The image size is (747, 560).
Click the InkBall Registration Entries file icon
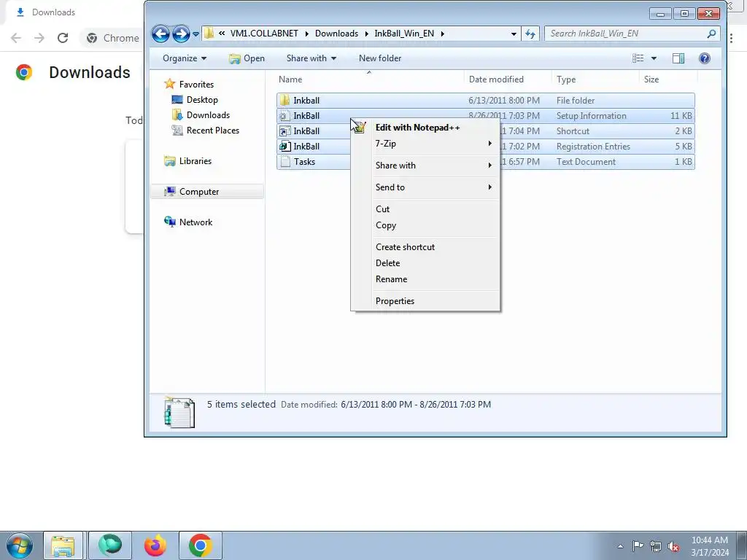click(285, 146)
